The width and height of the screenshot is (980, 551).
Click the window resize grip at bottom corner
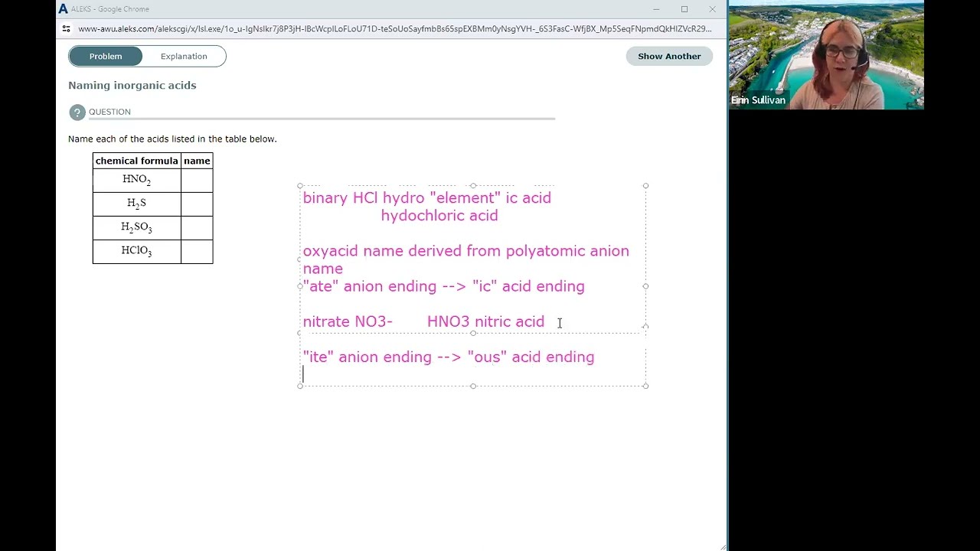click(x=723, y=546)
